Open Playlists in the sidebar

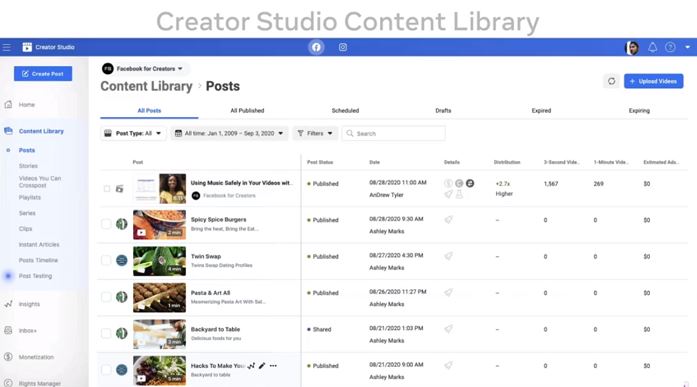tap(30, 197)
